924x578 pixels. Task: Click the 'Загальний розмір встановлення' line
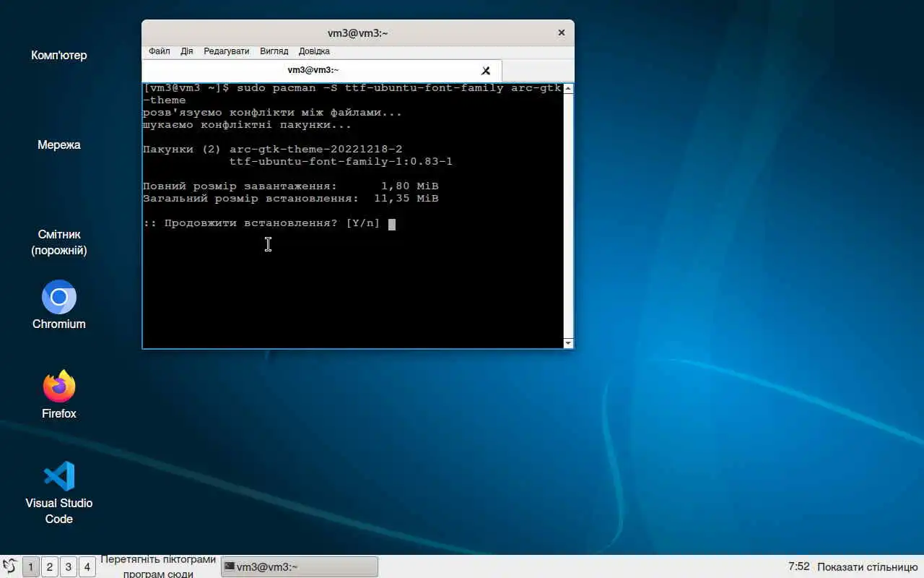coord(290,198)
